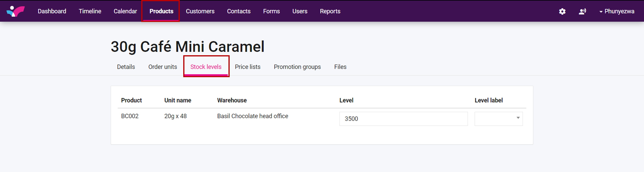Open the Promotion groups tab

coord(297,67)
